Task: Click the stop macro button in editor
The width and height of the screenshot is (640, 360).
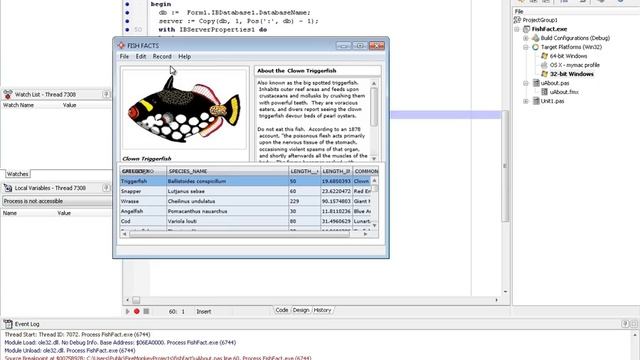Action: tap(146, 311)
